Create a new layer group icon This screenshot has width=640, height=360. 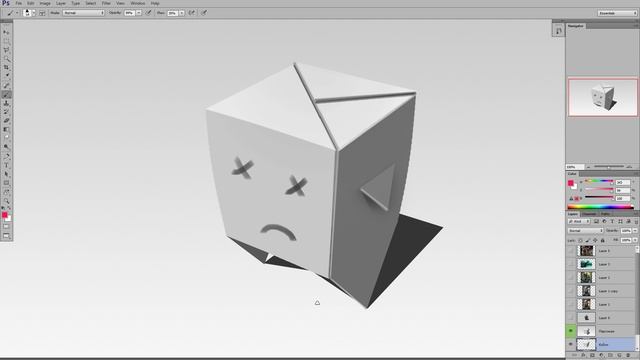(x=610, y=355)
